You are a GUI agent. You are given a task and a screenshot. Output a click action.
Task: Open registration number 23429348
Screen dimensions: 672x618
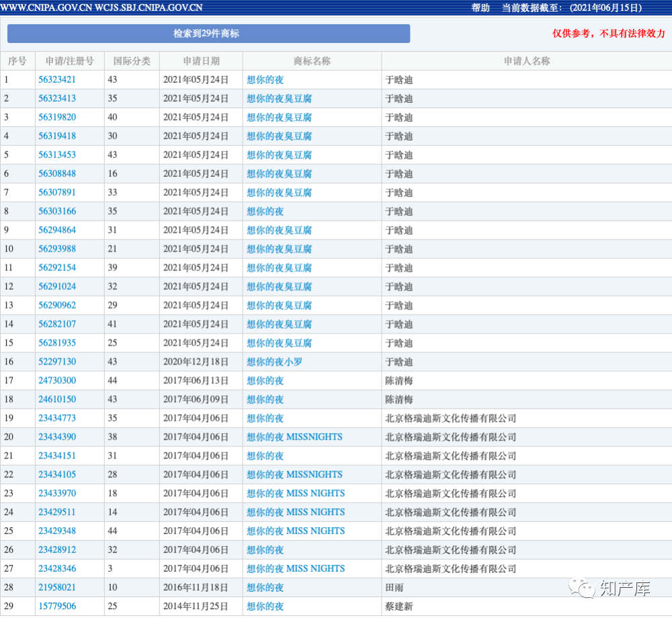click(57, 531)
